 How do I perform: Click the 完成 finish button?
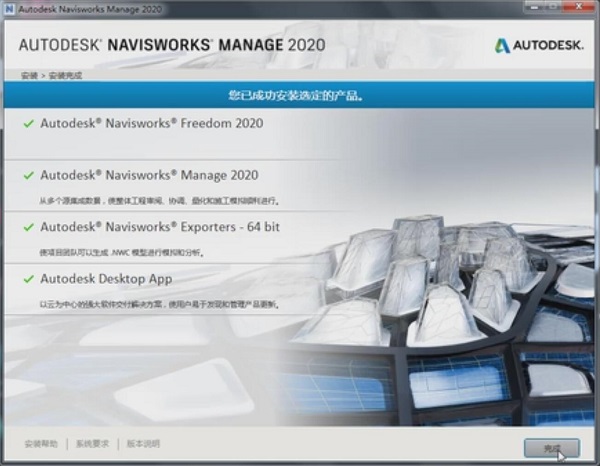coord(552,448)
